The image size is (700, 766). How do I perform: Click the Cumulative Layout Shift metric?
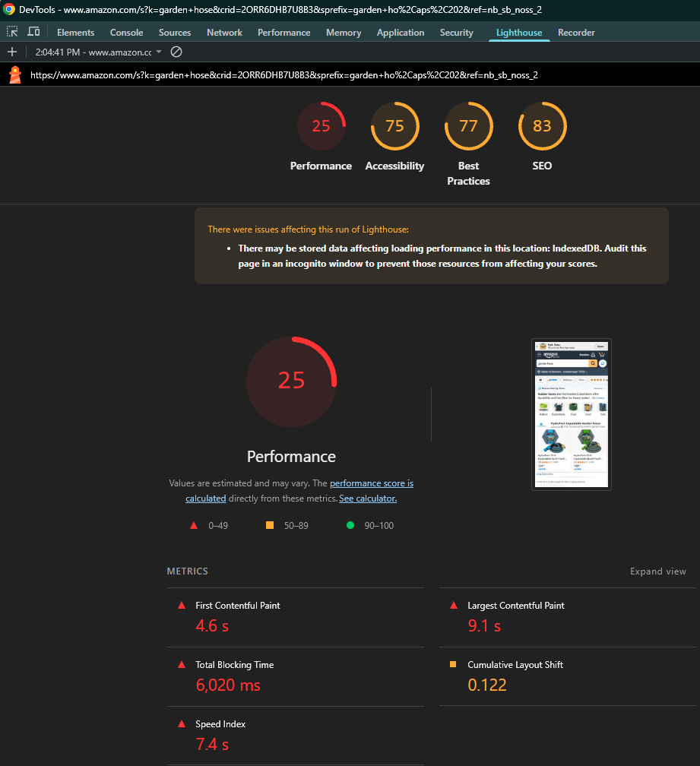567,676
